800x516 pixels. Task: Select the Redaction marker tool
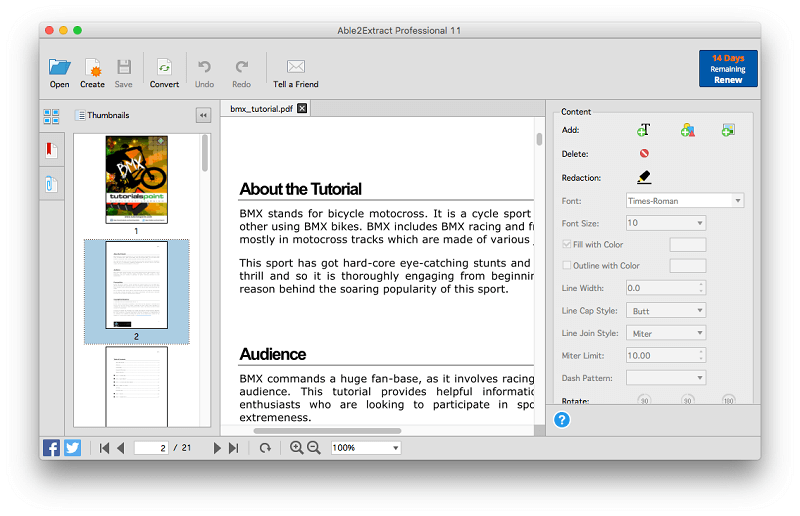click(x=644, y=177)
